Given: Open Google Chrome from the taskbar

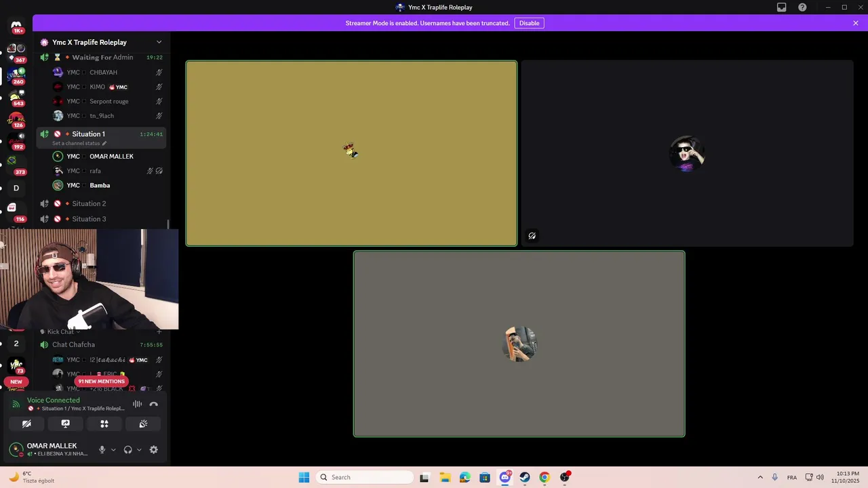Looking at the screenshot, I should (x=545, y=477).
